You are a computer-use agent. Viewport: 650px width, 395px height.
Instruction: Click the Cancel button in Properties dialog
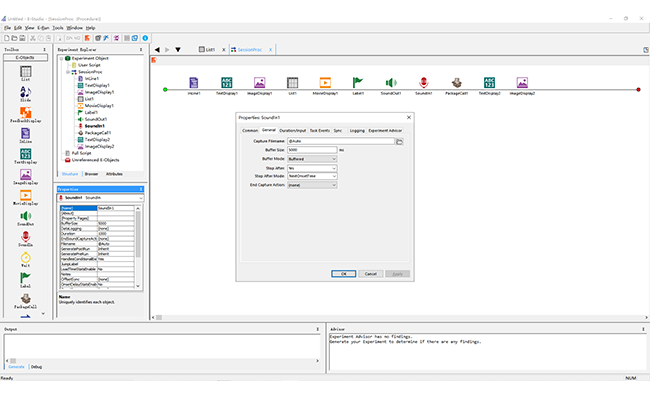pos(371,274)
